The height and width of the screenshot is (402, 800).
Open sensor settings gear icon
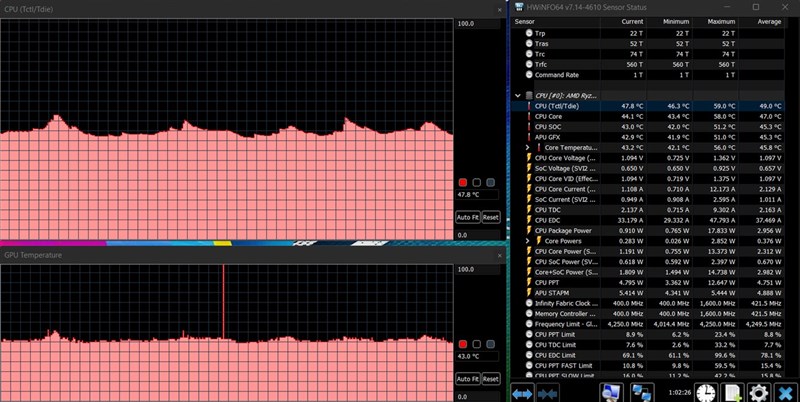click(x=758, y=391)
